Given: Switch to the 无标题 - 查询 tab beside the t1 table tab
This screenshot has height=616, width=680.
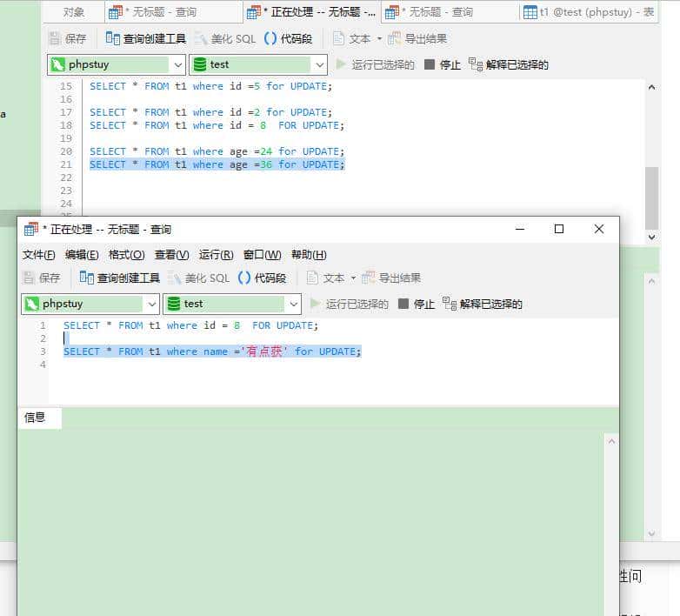Looking at the screenshot, I should tap(450, 11).
